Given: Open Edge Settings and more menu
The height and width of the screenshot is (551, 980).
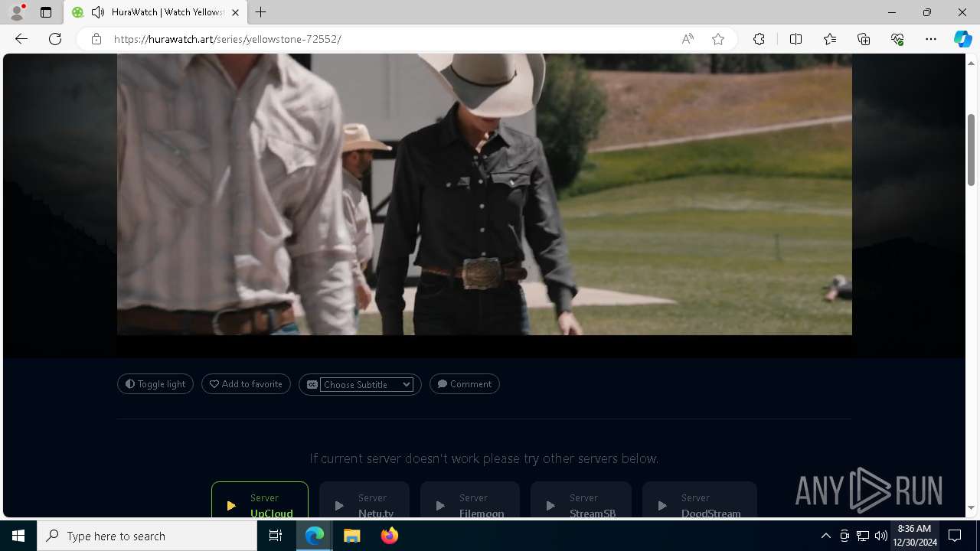Looking at the screenshot, I should tap(931, 39).
